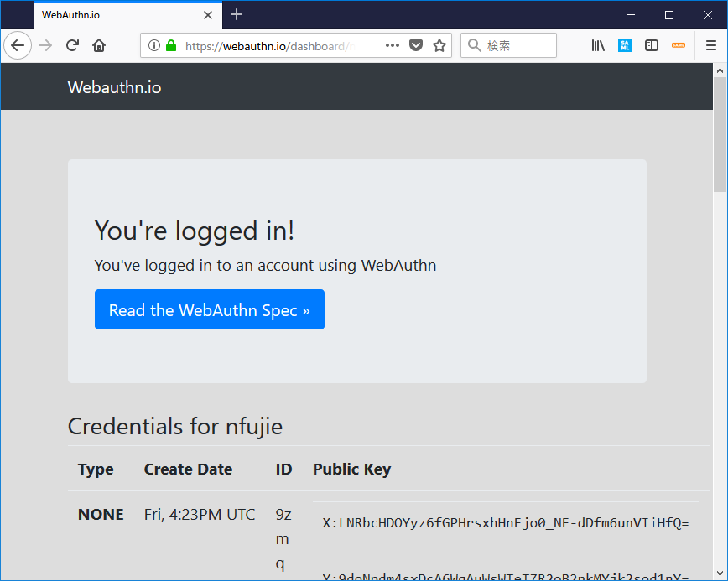
Task: Maximize the Firefox window
Action: [669, 15]
